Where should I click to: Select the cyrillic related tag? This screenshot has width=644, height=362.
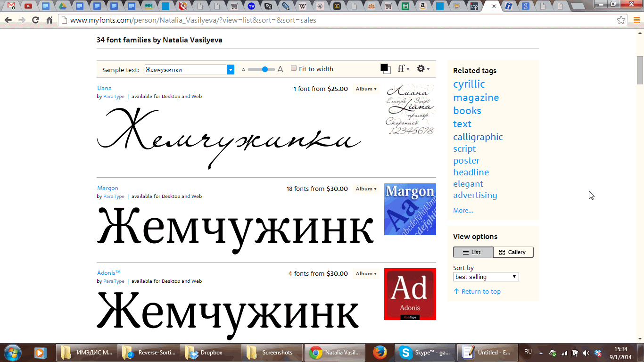[x=469, y=84]
